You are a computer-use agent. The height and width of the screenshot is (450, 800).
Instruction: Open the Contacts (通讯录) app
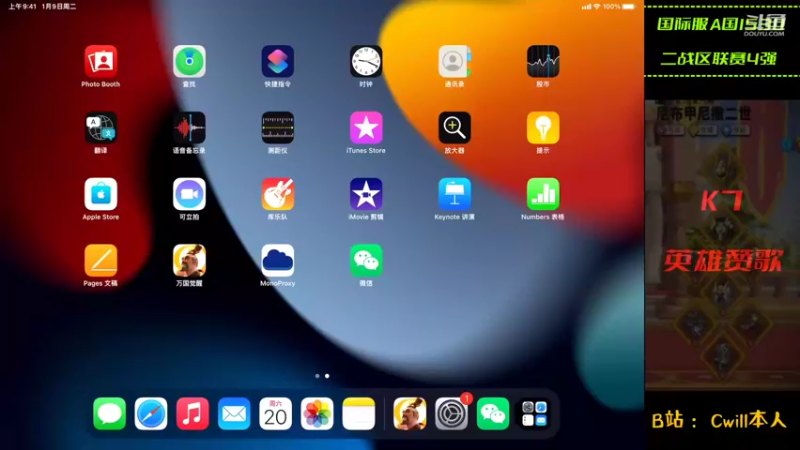tap(455, 61)
